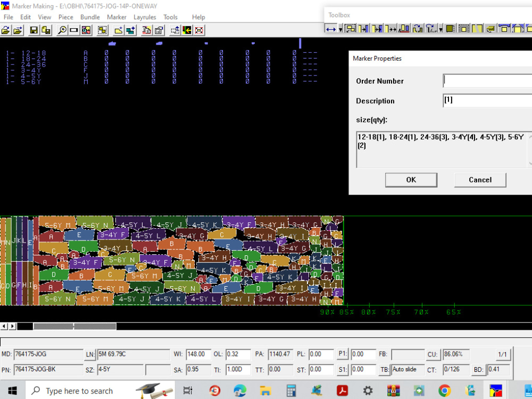Open Google Chrome from taskbar
The width and height of the screenshot is (532, 399).
444,390
